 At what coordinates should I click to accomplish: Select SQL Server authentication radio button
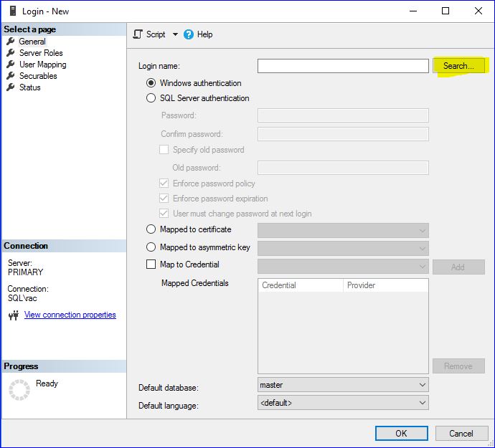point(151,98)
